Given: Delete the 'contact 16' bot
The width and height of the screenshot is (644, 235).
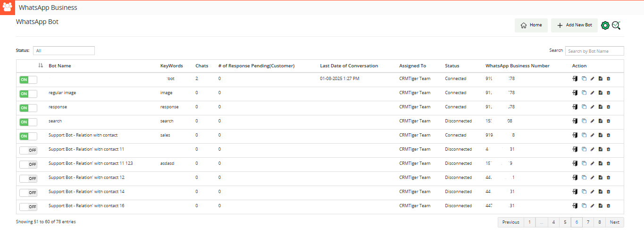Looking at the screenshot, I should pyautogui.click(x=608, y=206).
